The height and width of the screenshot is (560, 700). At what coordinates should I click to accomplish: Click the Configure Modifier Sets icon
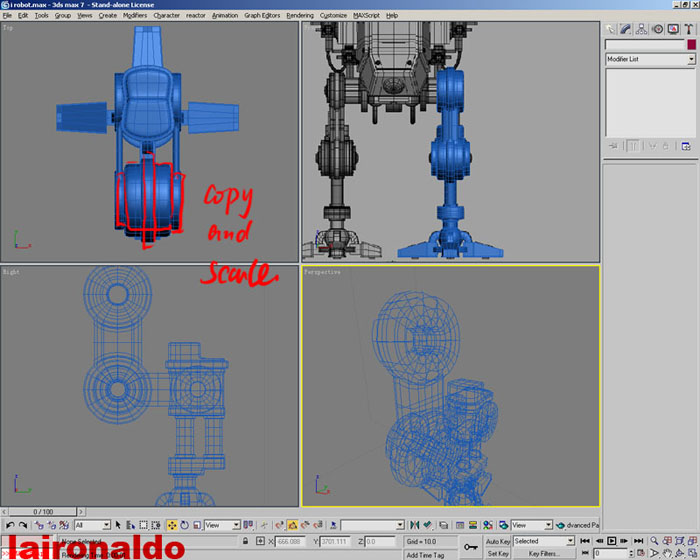click(x=686, y=146)
